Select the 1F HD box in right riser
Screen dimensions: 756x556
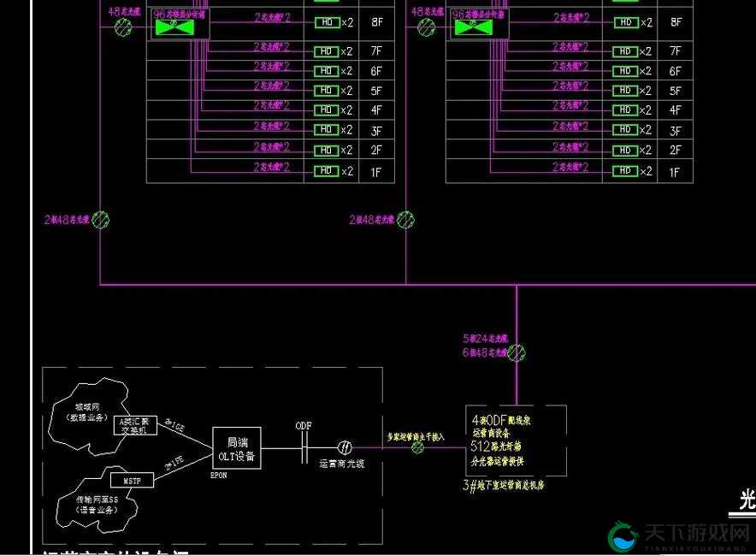625,171
